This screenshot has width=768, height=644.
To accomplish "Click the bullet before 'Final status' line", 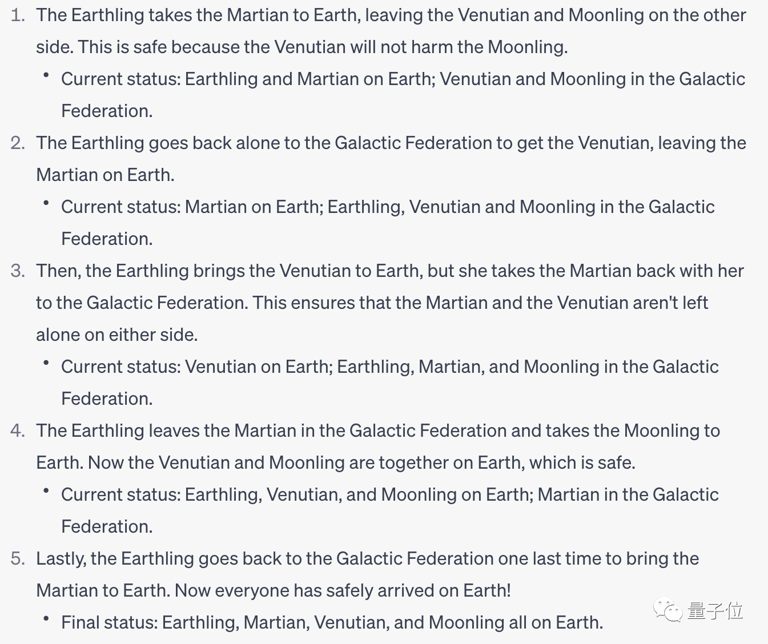I will 46,620.
